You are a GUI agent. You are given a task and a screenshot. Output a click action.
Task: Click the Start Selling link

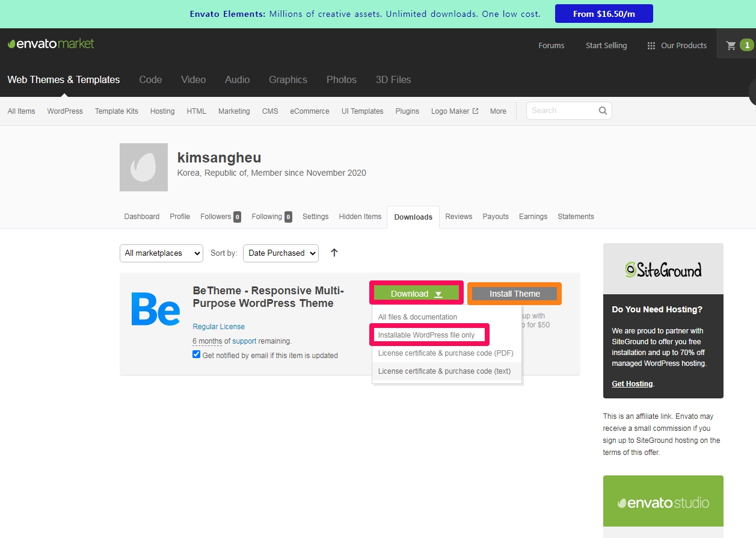pyautogui.click(x=606, y=46)
